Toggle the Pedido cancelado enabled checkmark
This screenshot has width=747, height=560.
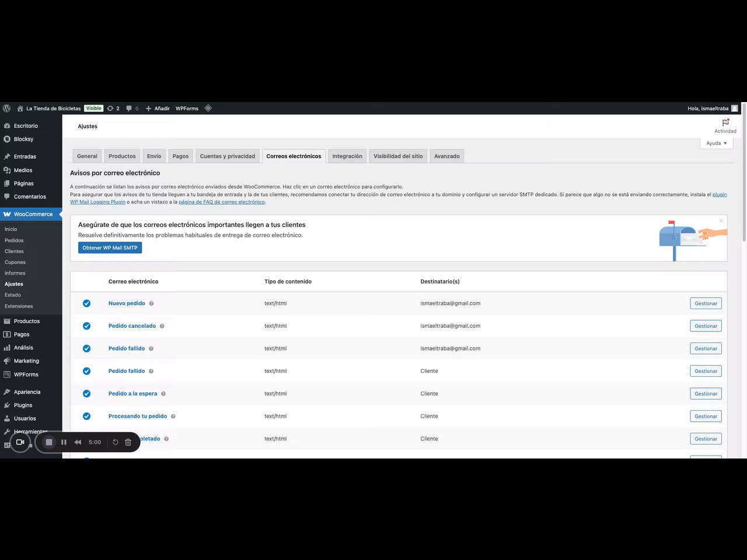point(86,326)
